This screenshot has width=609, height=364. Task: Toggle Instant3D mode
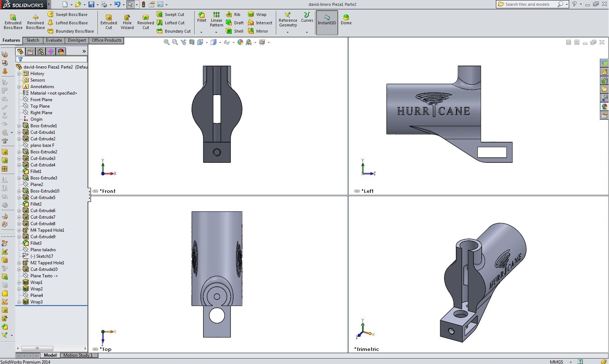327,22
